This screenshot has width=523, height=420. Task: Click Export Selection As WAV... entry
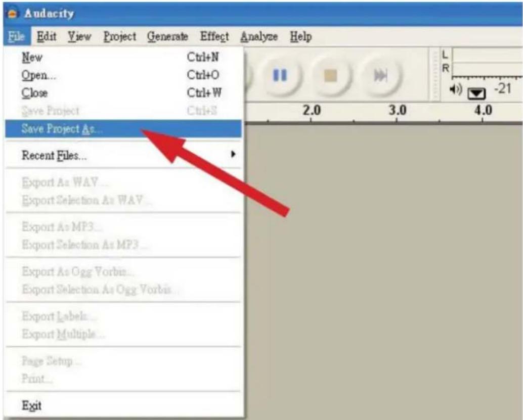tap(123, 200)
